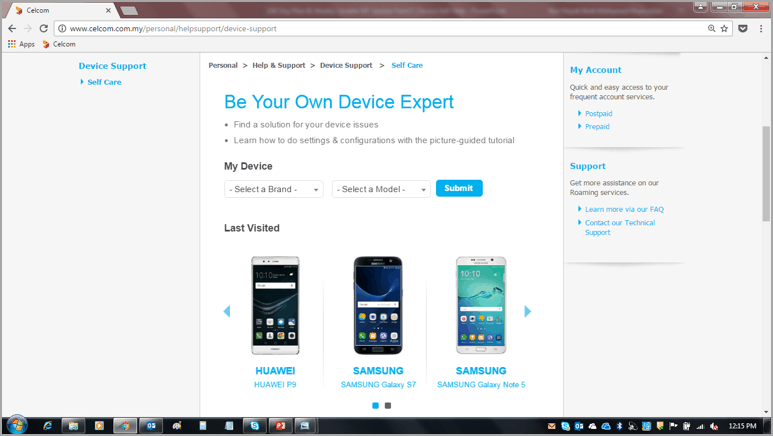Click the page vertical scrollbar thumb
The height and width of the screenshot is (436, 773).
pyautogui.click(x=766, y=174)
